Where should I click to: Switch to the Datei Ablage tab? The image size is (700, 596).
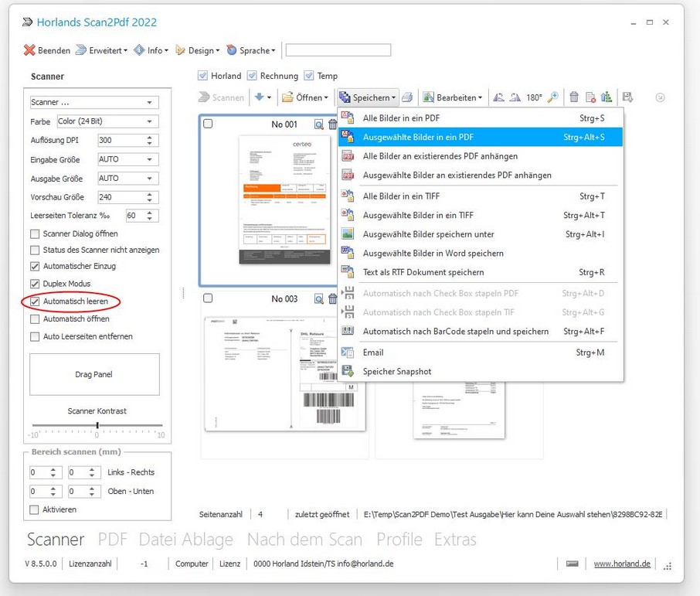(x=185, y=540)
